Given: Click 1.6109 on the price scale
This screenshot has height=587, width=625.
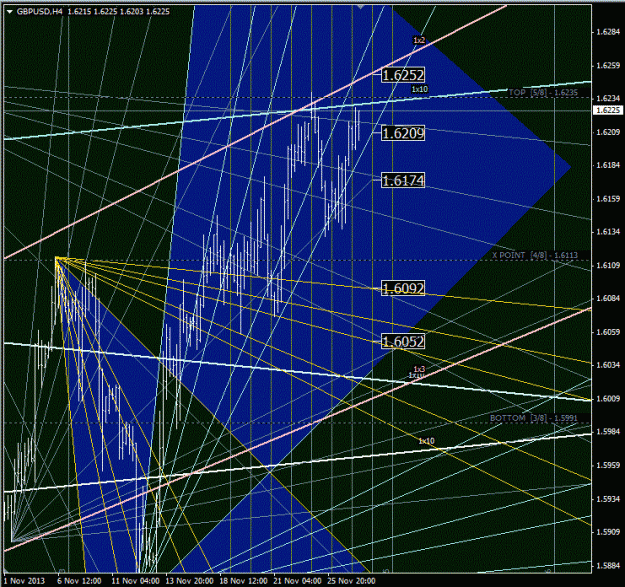Looking at the screenshot, I should tap(608, 265).
